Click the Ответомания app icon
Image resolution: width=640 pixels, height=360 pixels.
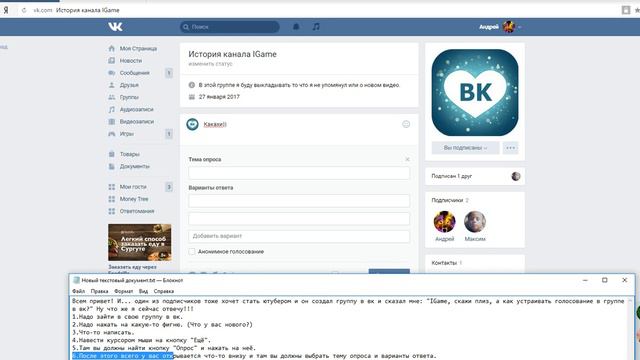[111, 211]
